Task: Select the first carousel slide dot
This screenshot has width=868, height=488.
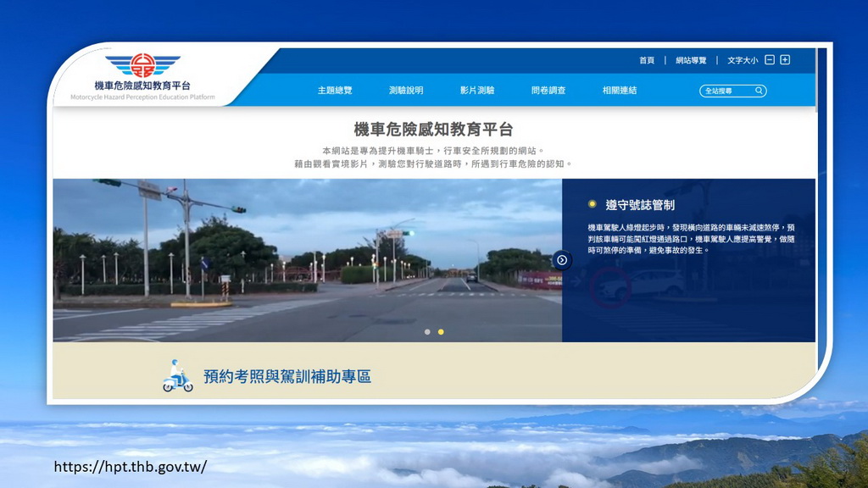Action: [427, 332]
